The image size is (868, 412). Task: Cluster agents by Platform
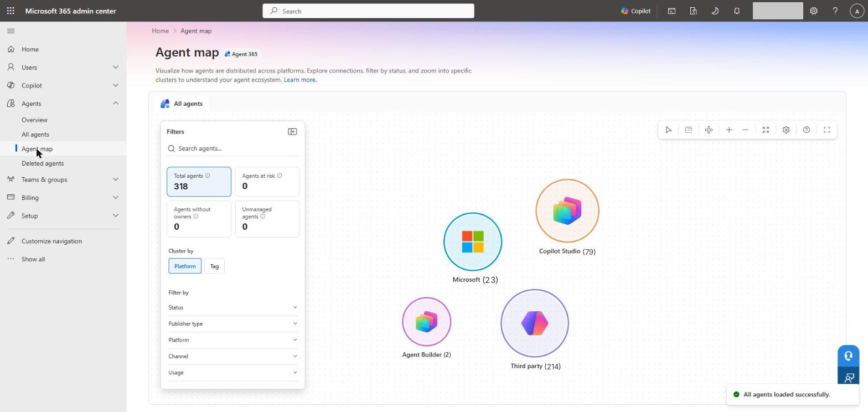[185, 266]
